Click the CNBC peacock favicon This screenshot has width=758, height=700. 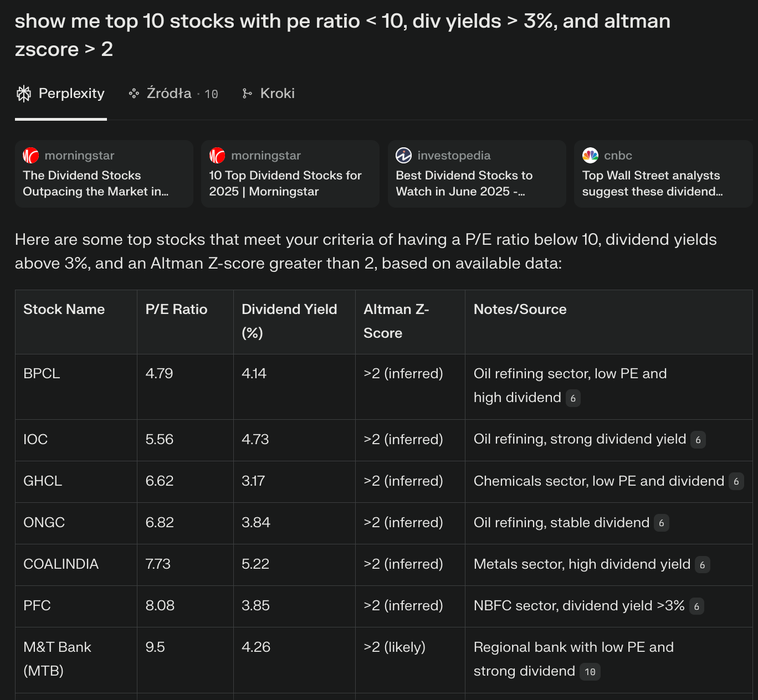point(590,156)
